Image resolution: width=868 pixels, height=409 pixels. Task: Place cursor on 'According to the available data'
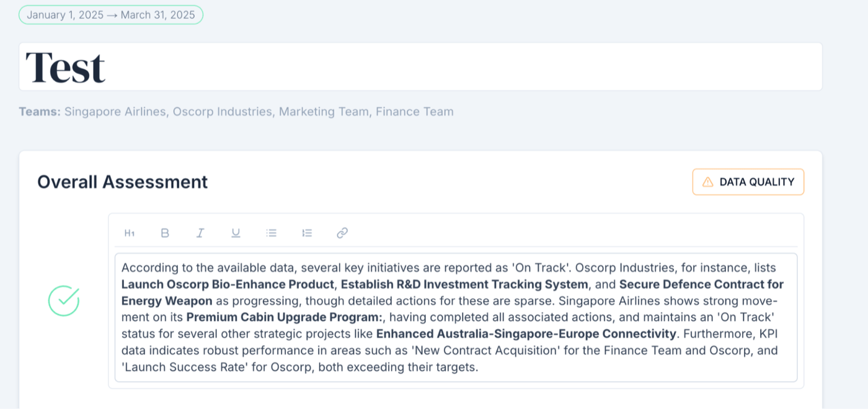click(x=197, y=268)
